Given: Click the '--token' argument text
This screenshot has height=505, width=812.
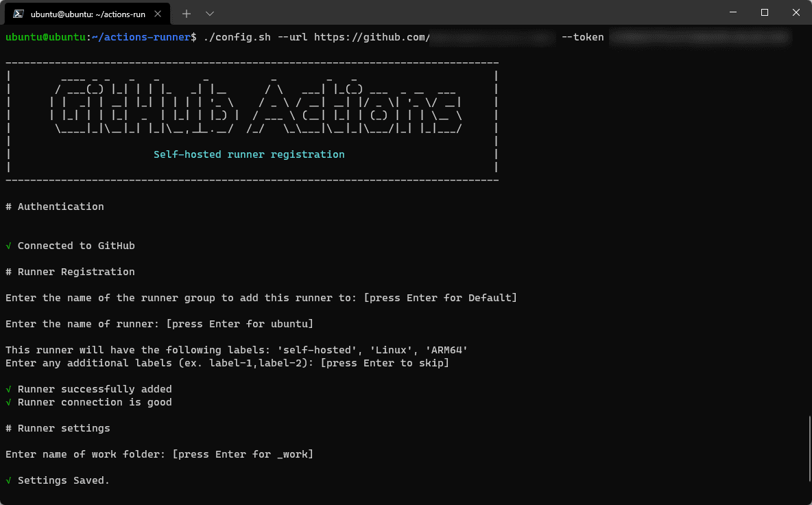Looking at the screenshot, I should (x=582, y=37).
